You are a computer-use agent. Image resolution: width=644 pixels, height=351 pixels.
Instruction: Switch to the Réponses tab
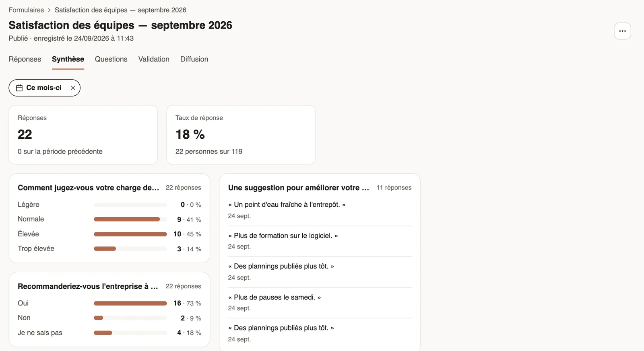pos(25,59)
